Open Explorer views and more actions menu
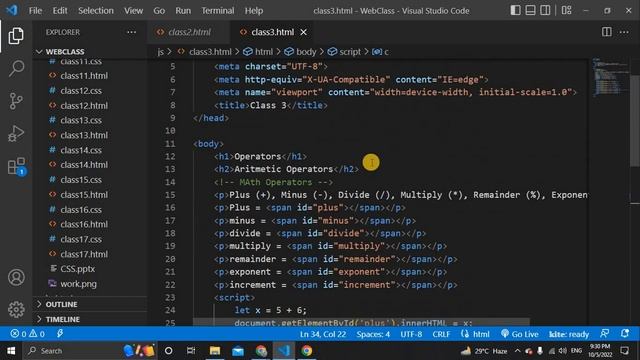This screenshot has width=640, height=360. 131,32
